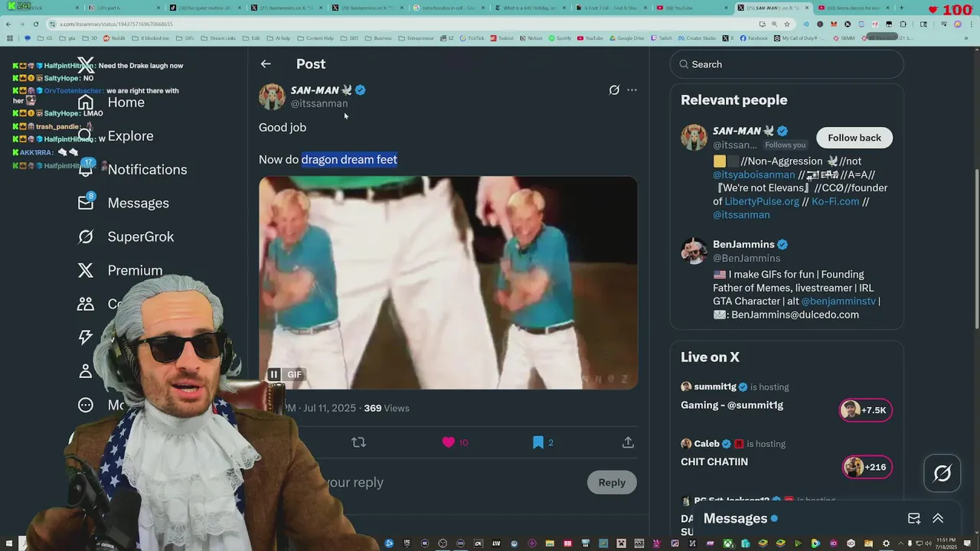
Task: Switch to the YouTube browser tab
Action: [x=693, y=8]
